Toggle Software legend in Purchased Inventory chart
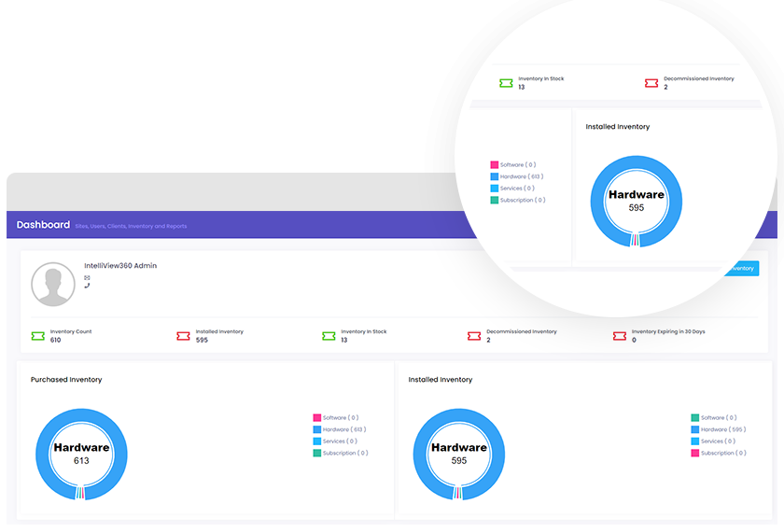Screen dimensions: 784x532 click(336, 417)
